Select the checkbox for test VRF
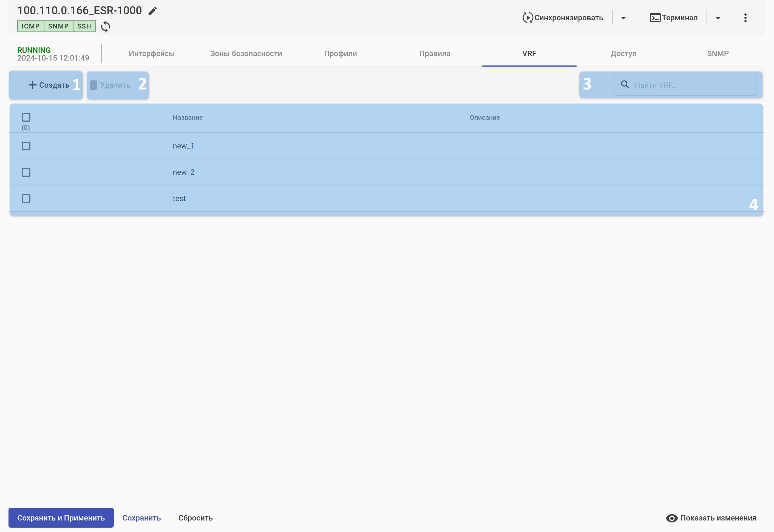The width and height of the screenshot is (774, 532). 26,199
